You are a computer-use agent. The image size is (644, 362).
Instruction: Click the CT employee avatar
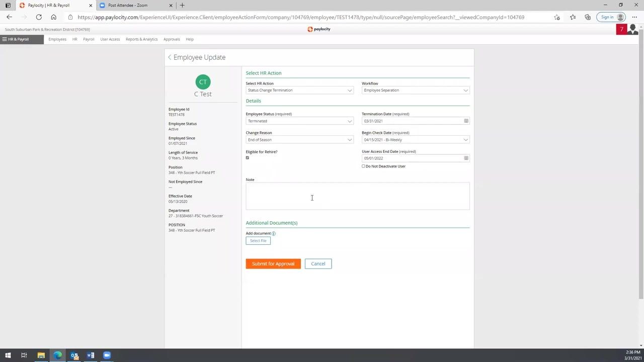tap(203, 82)
